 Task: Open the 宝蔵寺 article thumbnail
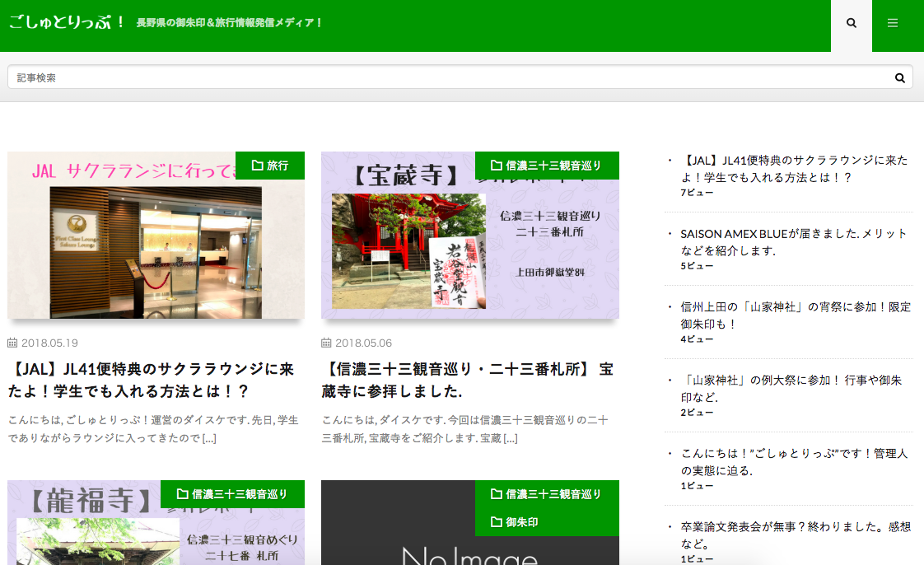[x=470, y=235]
